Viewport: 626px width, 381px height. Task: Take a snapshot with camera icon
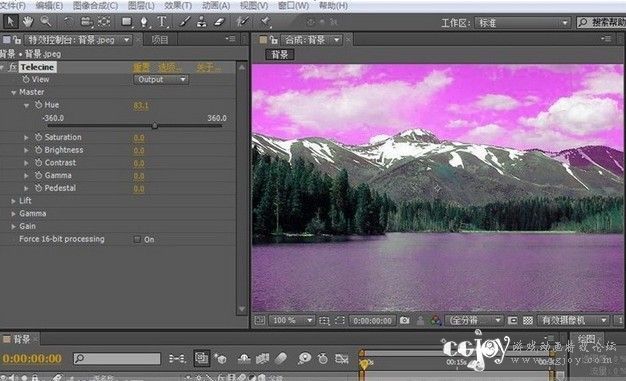point(404,320)
